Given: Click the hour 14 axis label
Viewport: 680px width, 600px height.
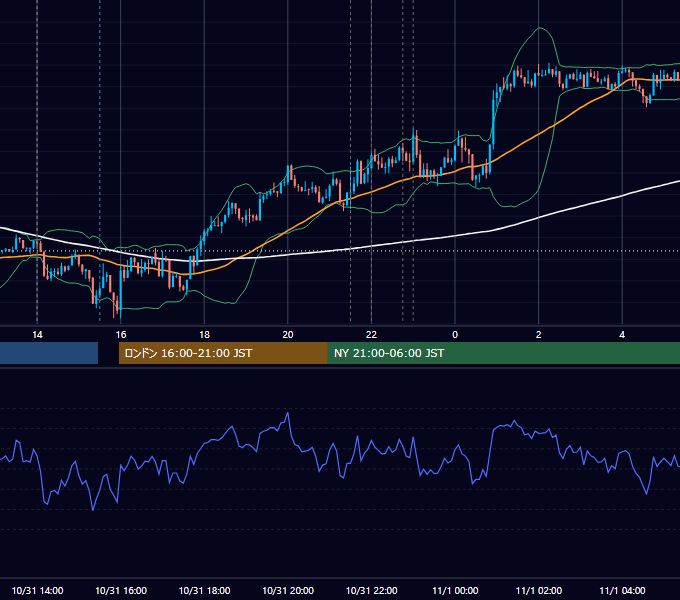Looking at the screenshot, I should coord(37,334).
